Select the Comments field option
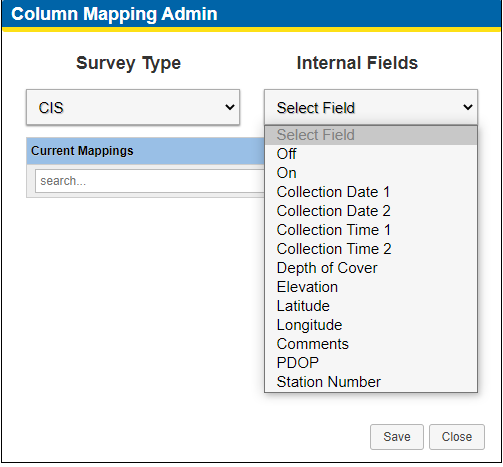The height and width of the screenshot is (467, 503). (371, 344)
